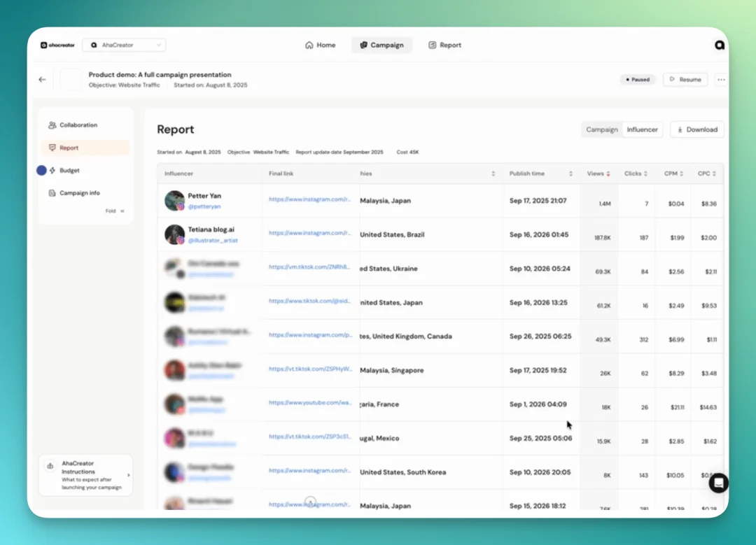Open the Report tab in top navigation
The width and height of the screenshot is (756, 545).
444,45
